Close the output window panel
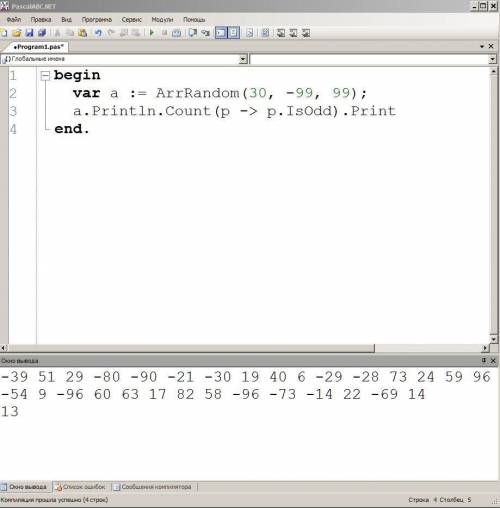 click(x=493, y=360)
